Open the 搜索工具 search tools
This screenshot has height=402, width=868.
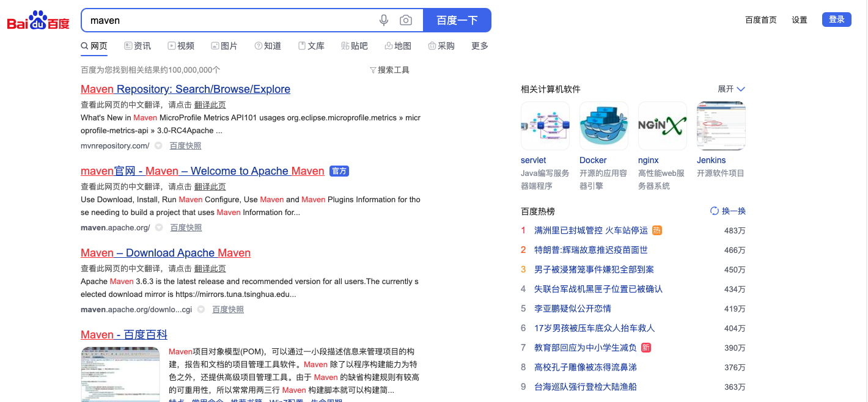click(394, 70)
